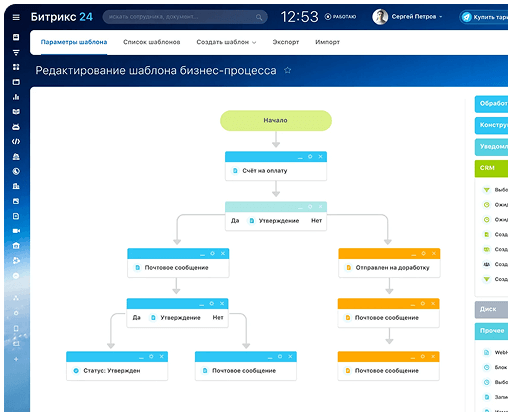Click the code brackets icon in sidebar
The width and height of the screenshot is (508, 412).
pos(16,142)
